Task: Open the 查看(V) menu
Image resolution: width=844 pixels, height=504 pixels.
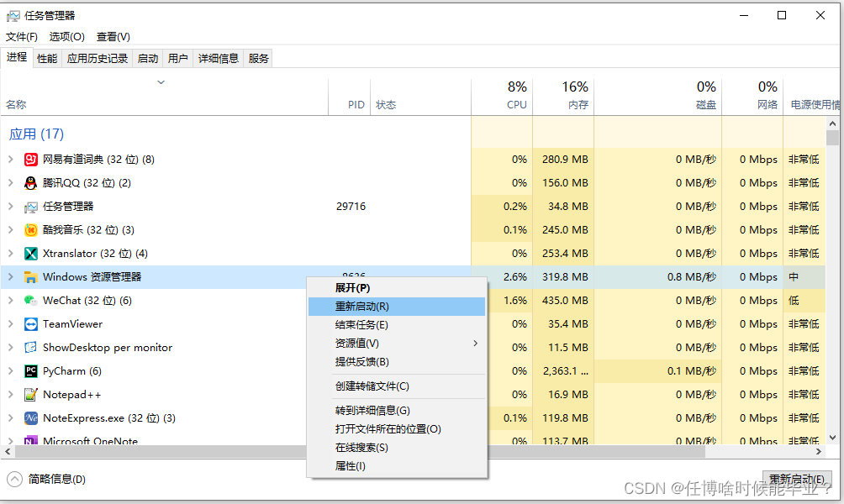Action: click(x=113, y=37)
